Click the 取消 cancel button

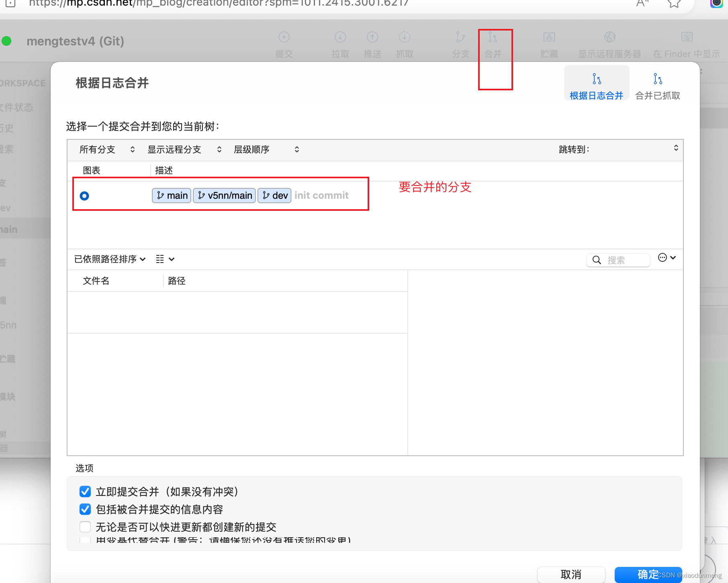coord(571,575)
